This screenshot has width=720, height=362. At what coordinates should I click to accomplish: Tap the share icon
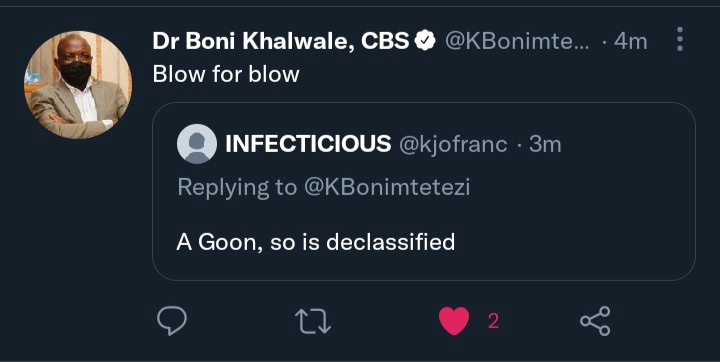click(595, 321)
